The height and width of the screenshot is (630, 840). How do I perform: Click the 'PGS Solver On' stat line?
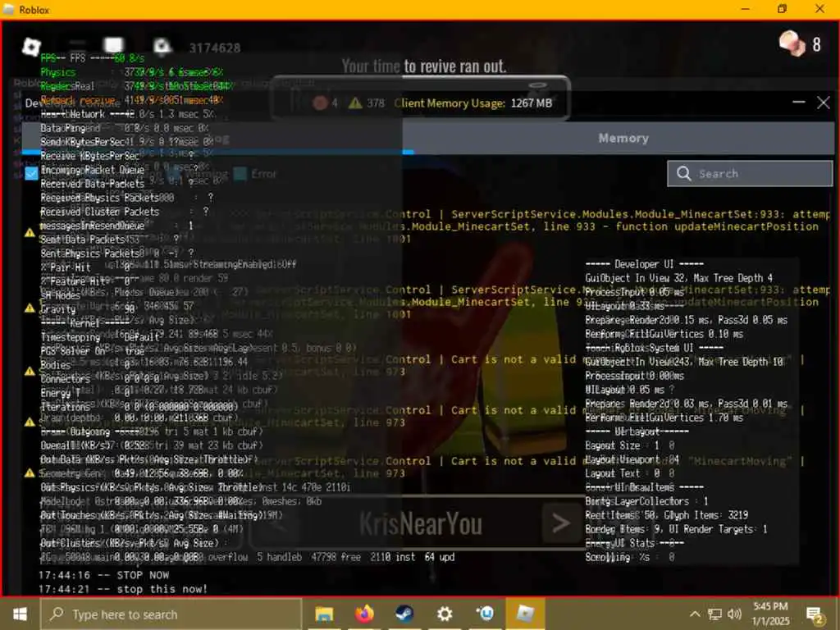click(93, 351)
